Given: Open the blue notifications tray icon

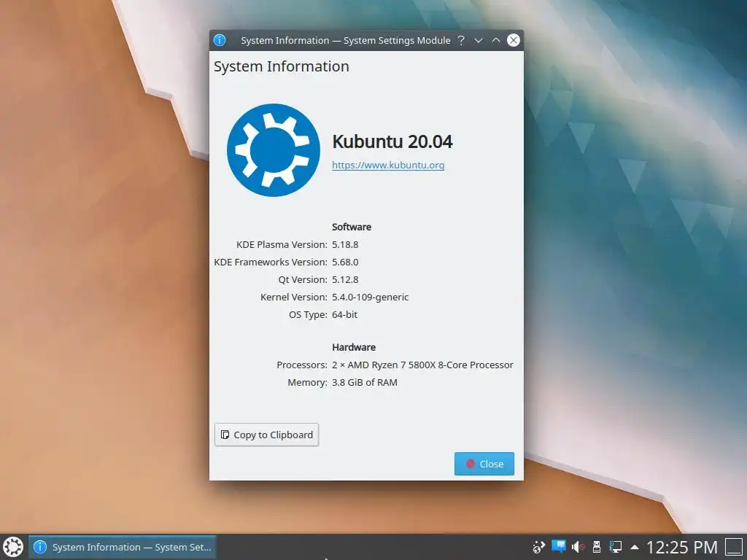Looking at the screenshot, I should tap(558, 547).
